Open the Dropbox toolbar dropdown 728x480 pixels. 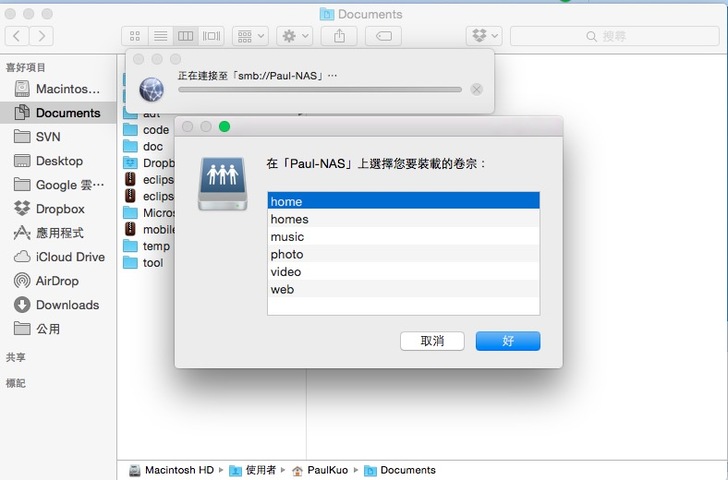pos(484,36)
